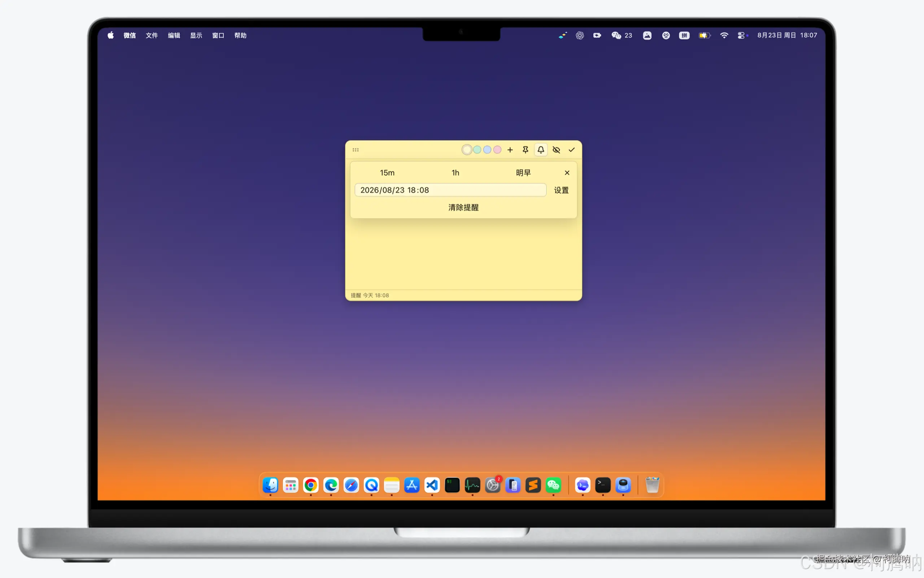Close the reminder panel with X
924x578 pixels.
click(x=567, y=173)
